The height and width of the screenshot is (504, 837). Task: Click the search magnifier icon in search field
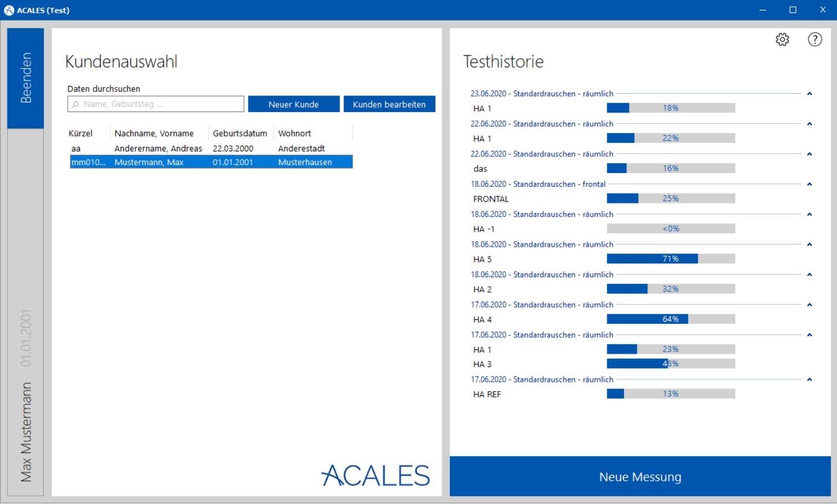coord(76,104)
